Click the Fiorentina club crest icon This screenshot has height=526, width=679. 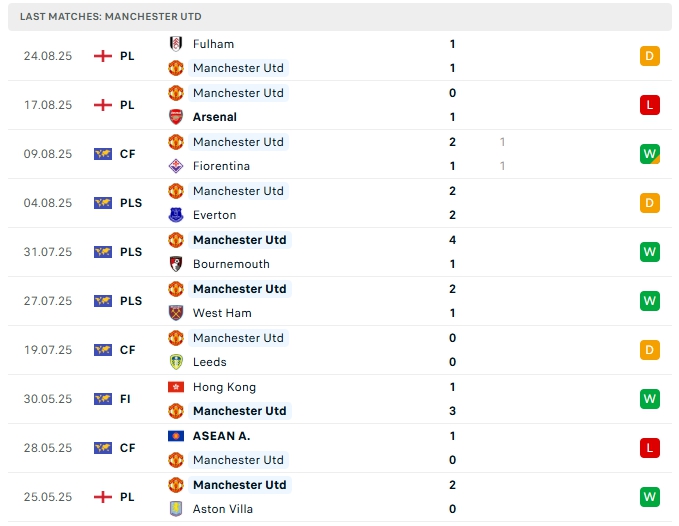[176, 166]
